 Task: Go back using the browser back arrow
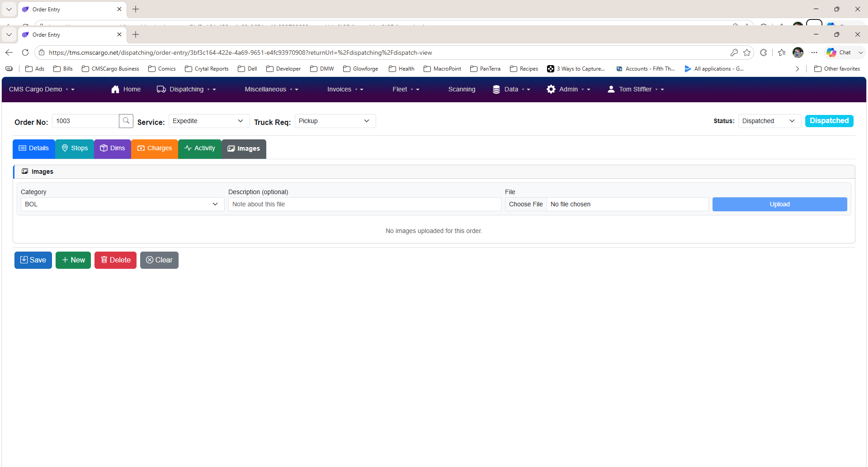(9, 52)
